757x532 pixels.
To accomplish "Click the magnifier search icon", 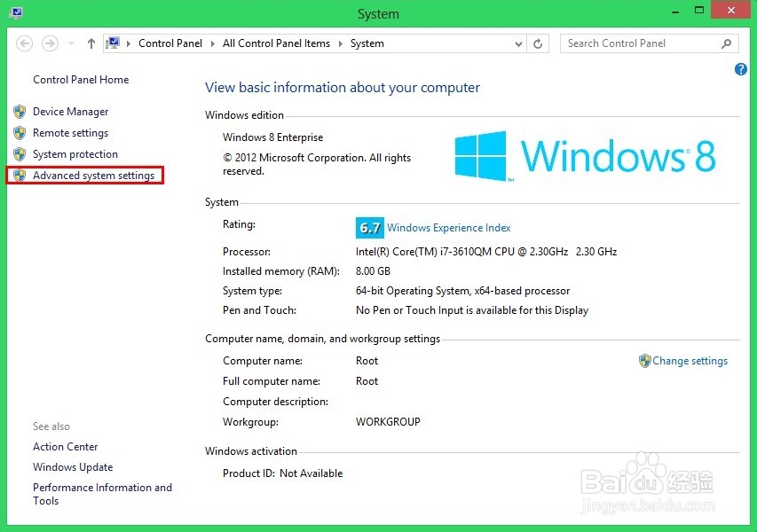I will pyautogui.click(x=726, y=44).
